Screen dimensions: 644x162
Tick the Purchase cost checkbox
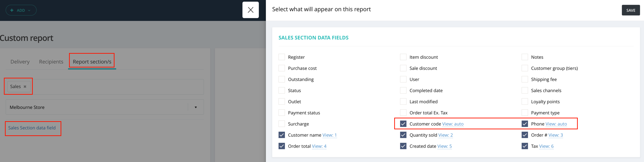point(282,68)
